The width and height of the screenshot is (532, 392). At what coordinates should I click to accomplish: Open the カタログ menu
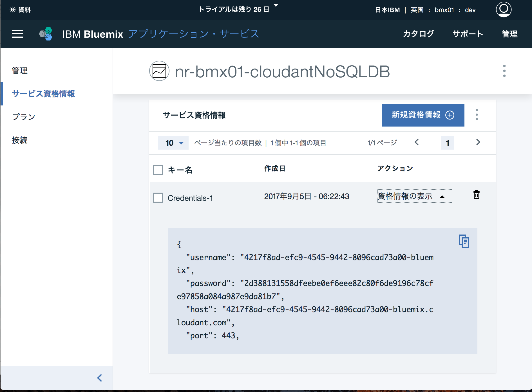pyautogui.click(x=418, y=34)
